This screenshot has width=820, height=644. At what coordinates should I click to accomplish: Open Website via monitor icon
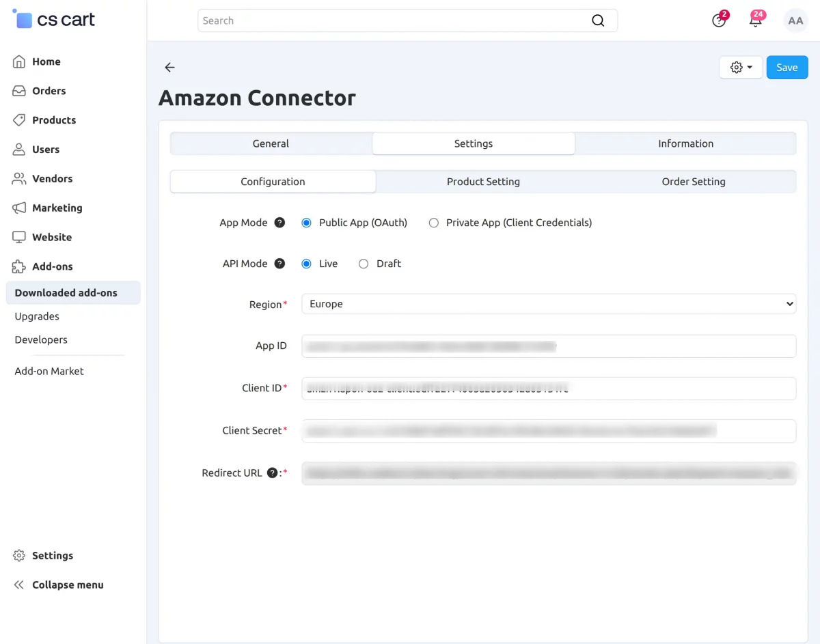(x=19, y=238)
